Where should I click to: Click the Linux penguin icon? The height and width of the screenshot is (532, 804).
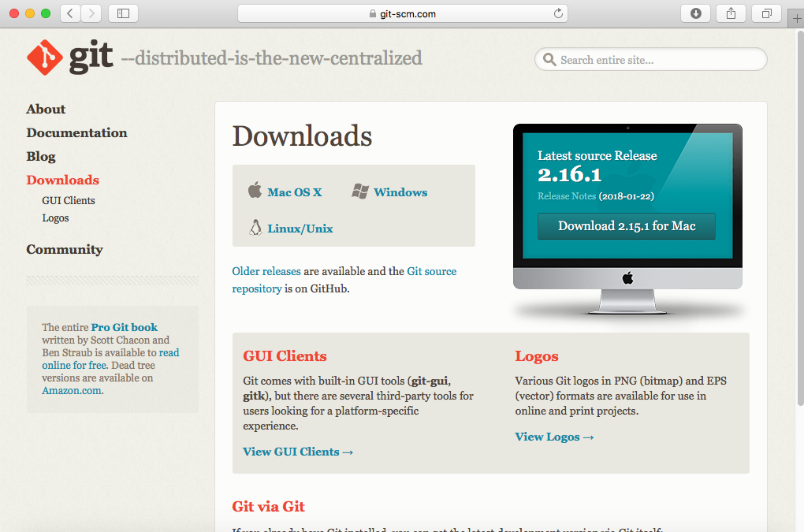click(x=255, y=228)
